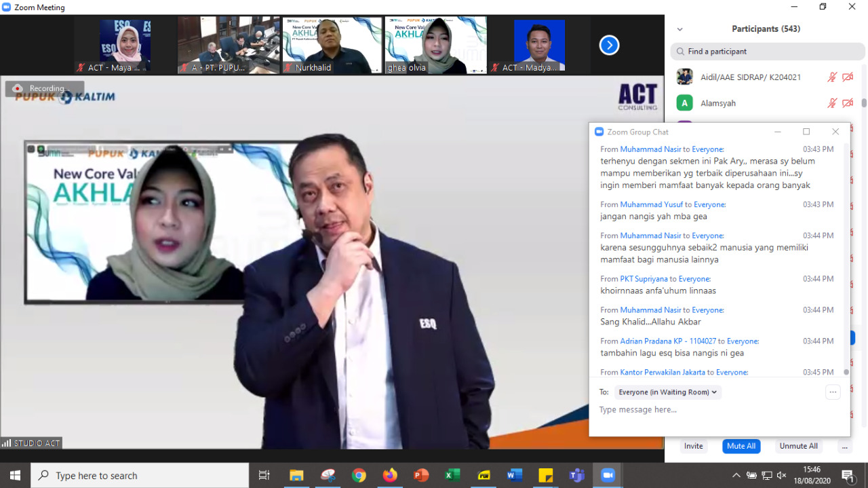The height and width of the screenshot is (488, 868).
Task: Open PowerPoint from the taskbar
Action: click(421, 475)
